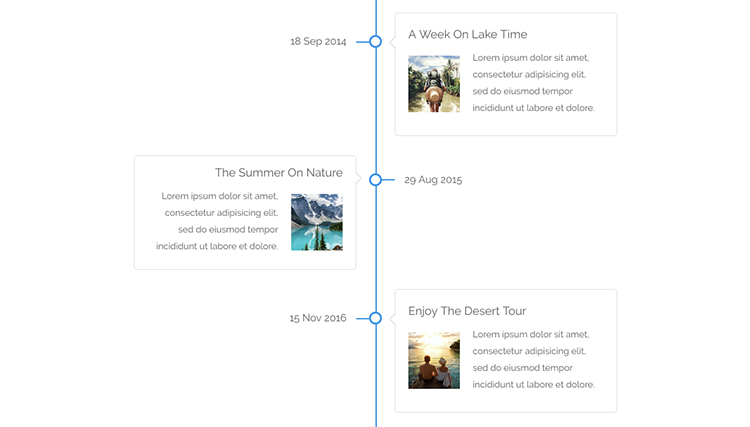The image size is (750, 427).
Task: Click the "18 Sep 2014" date label
Action: click(318, 42)
